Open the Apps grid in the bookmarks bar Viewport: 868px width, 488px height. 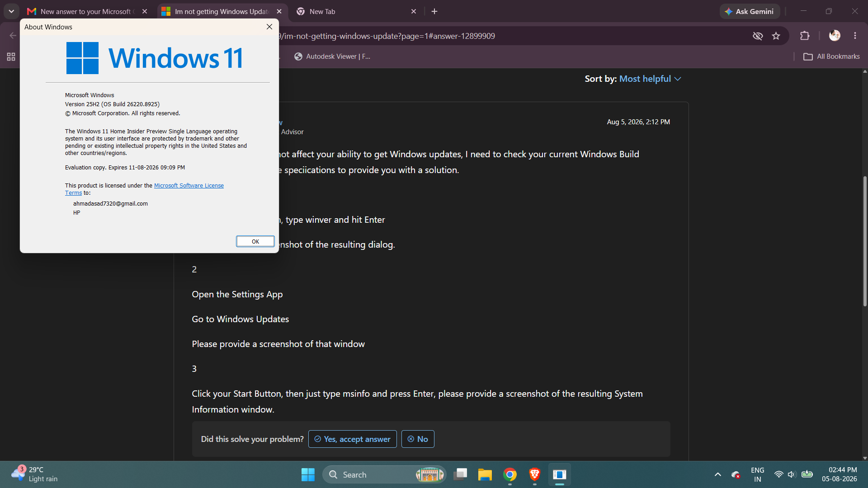[11, 56]
